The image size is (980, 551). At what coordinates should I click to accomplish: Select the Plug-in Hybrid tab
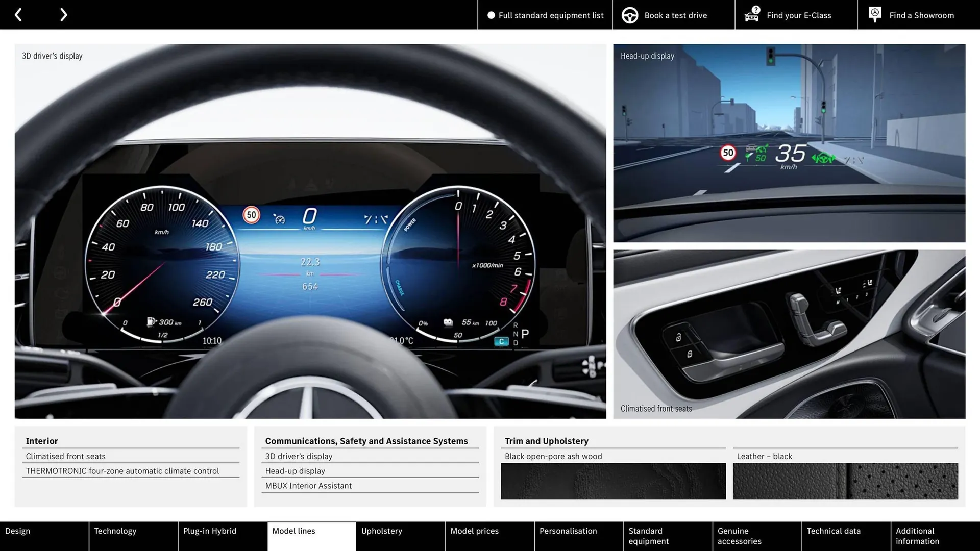coord(222,536)
